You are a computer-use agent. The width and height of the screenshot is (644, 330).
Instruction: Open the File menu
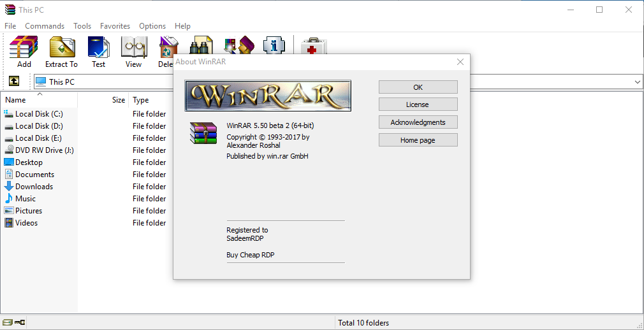pyautogui.click(x=10, y=26)
